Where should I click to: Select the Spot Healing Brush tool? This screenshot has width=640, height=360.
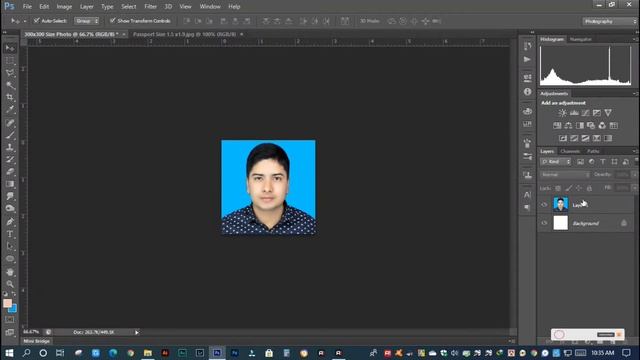tap(10, 123)
